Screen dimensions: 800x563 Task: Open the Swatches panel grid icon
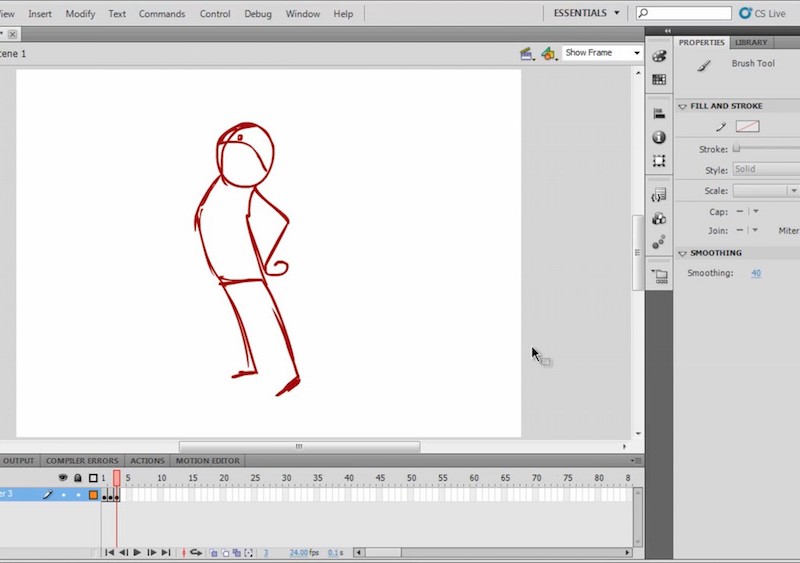[659, 80]
